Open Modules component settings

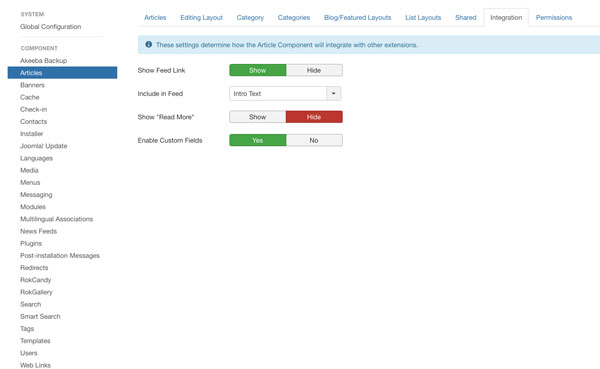point(33,207)
